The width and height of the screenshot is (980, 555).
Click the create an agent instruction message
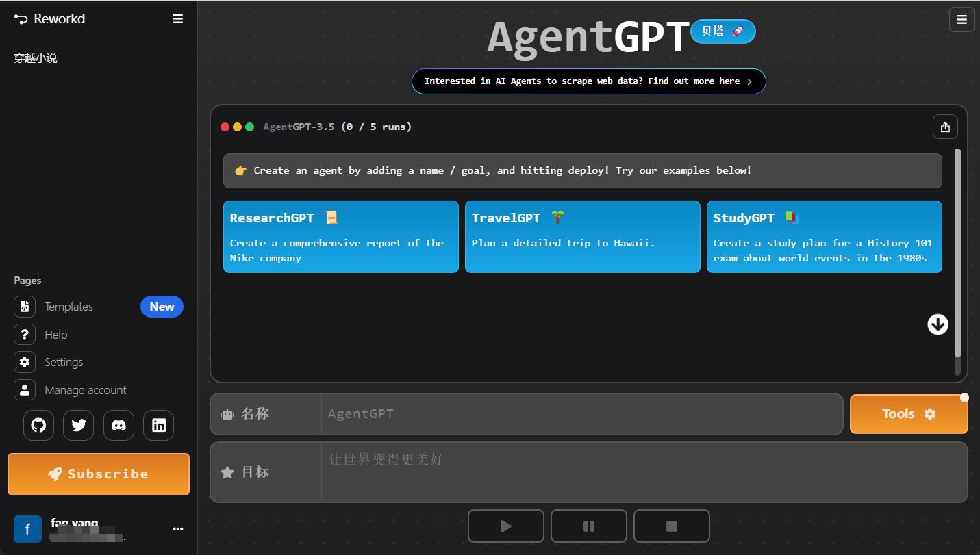pos(583,170)
